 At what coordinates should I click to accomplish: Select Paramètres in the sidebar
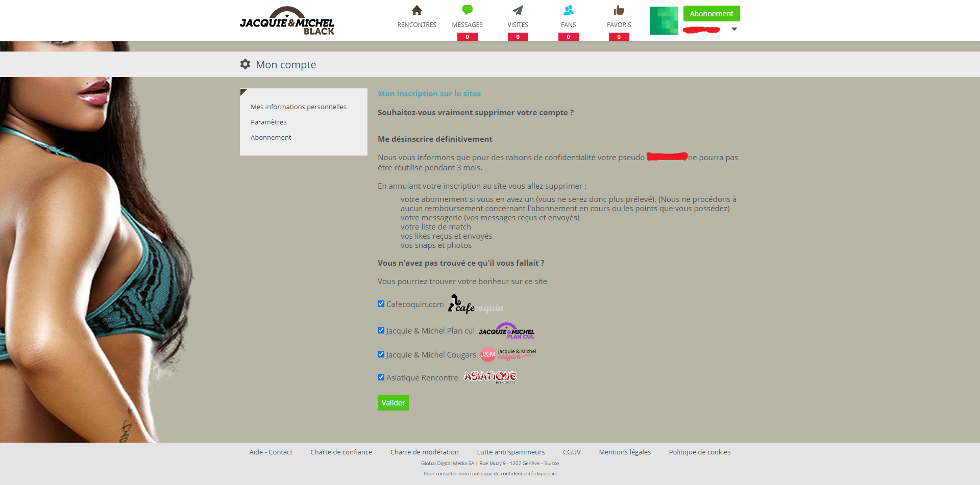(x=268, y=122)
